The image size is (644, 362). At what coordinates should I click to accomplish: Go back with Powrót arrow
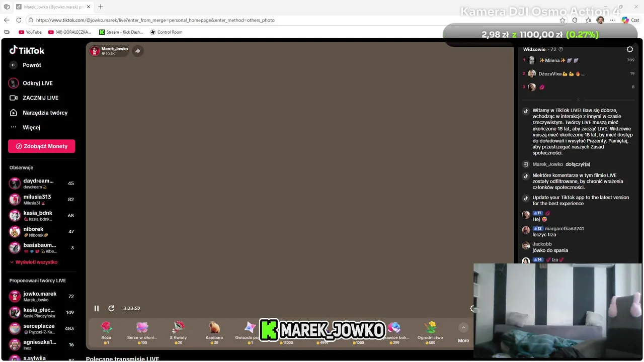tap(14, 65)
